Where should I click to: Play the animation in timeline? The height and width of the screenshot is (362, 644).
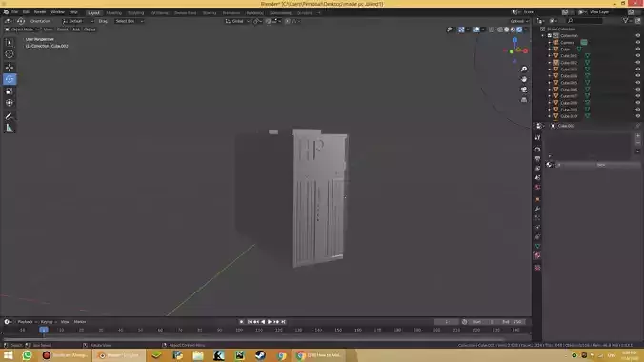(x=270, y=322)
